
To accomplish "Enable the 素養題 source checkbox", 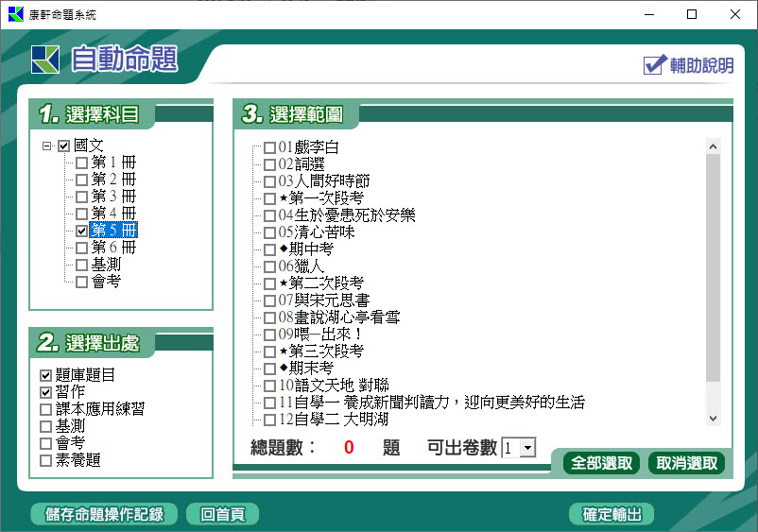I will (46, 461).
